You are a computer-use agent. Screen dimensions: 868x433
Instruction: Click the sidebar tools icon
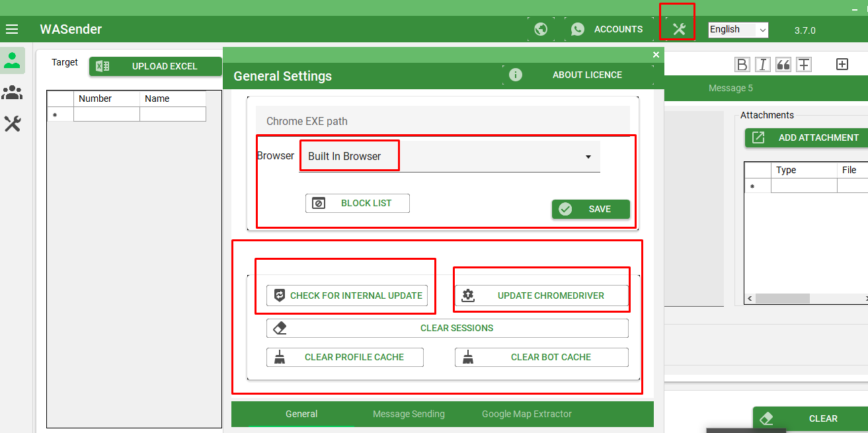click(x=13, y=124)
